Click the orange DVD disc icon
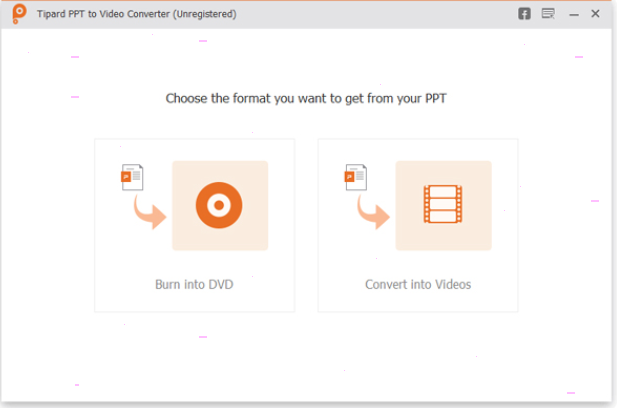This screenshot has width=617, height=408. point(219,205)
